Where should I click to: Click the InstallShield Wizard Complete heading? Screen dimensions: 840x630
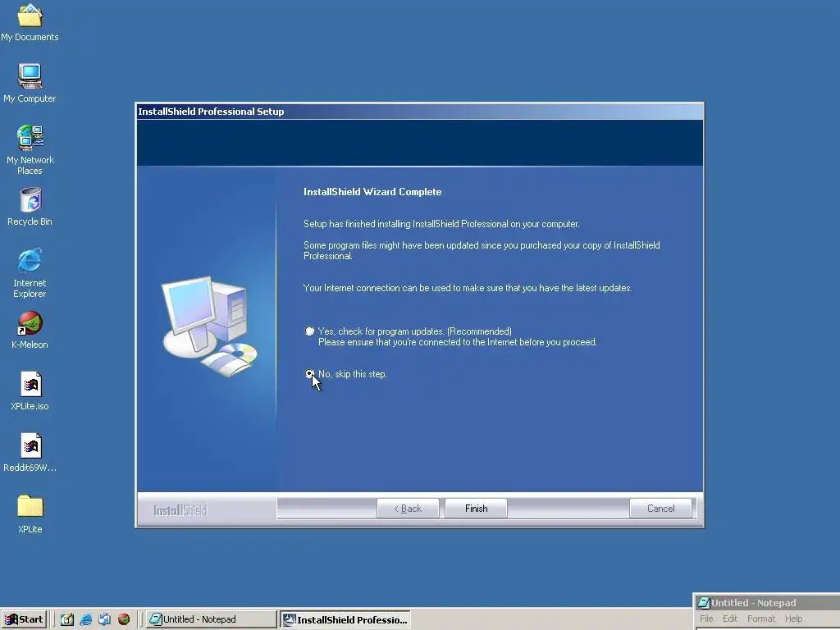click(x=372, y=192)
